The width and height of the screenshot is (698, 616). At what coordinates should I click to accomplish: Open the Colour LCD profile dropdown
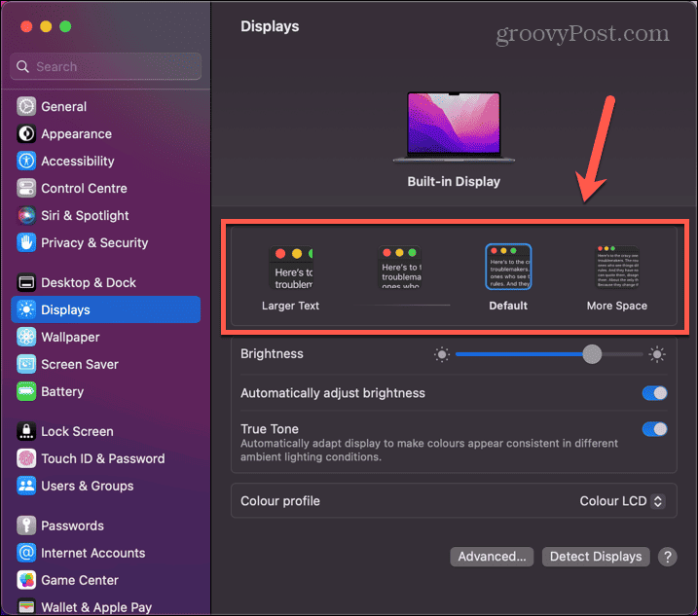tap(622, 501)
